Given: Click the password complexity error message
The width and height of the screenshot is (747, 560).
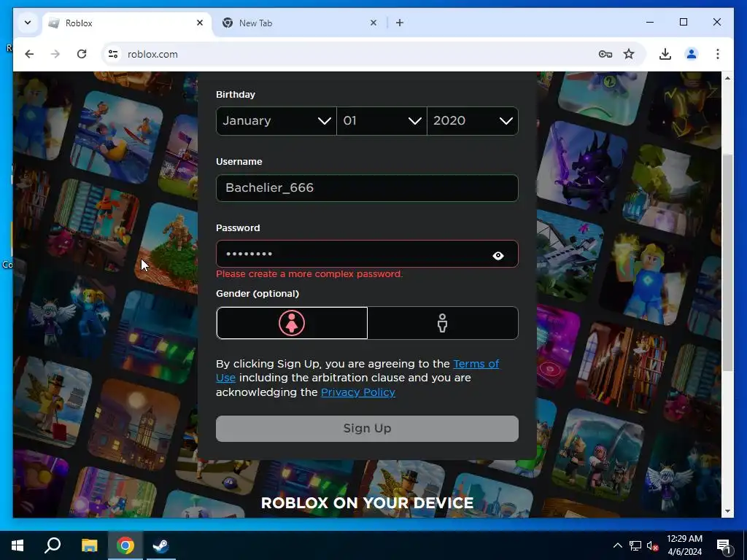Looking at the screenshot, I should (309, 274).
